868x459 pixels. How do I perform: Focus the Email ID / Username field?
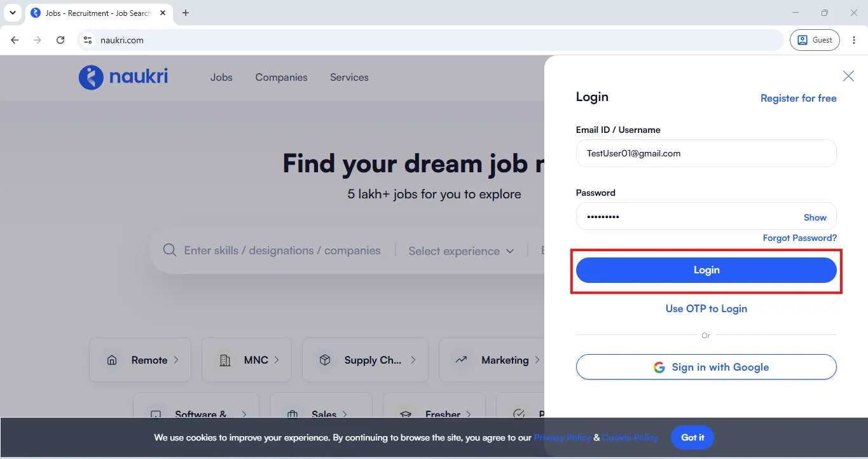(x=706, y=153)
